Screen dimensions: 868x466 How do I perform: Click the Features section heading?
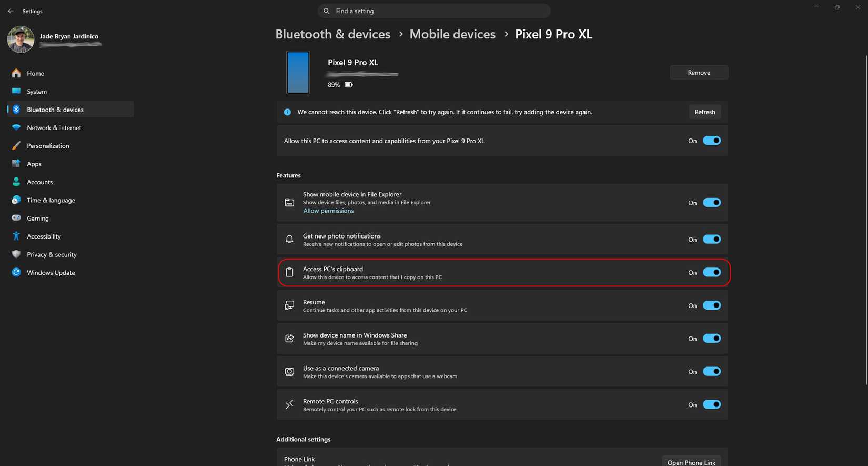pos(288,175)
